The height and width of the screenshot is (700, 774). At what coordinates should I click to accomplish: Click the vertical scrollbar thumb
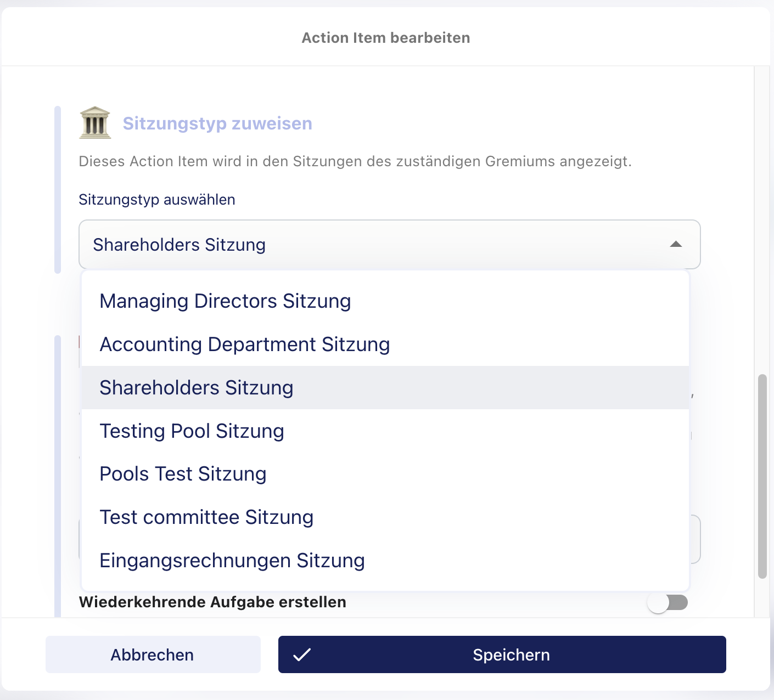coord(762,476)
